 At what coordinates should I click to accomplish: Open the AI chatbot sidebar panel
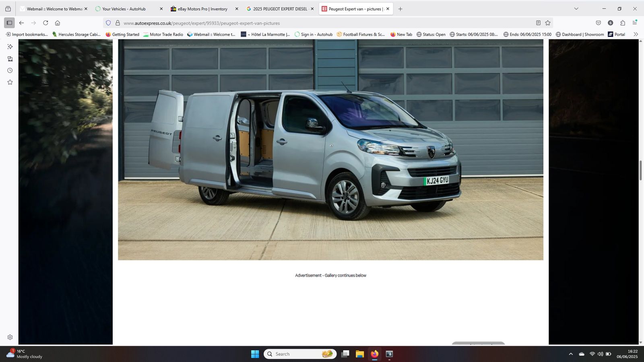[10, 47]
